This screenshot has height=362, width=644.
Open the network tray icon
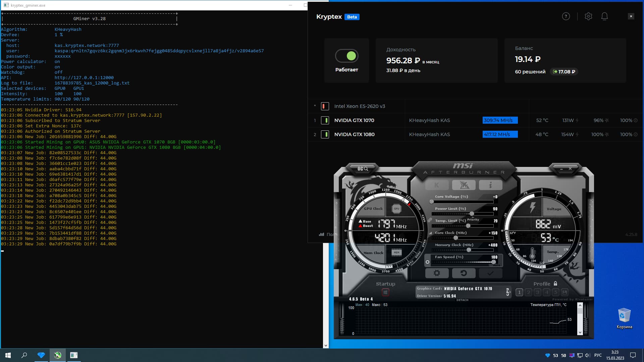(580, 355)
